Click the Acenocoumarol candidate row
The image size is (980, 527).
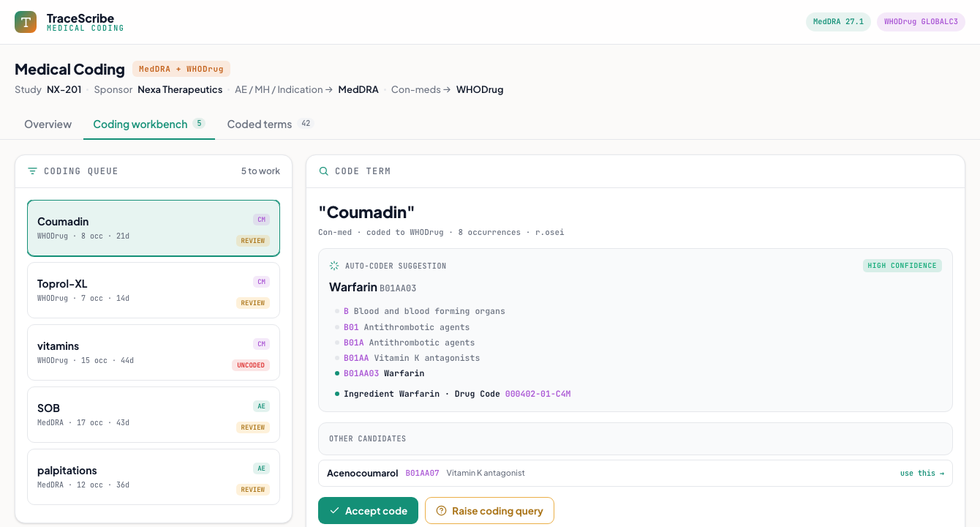[x=635, y=474]
